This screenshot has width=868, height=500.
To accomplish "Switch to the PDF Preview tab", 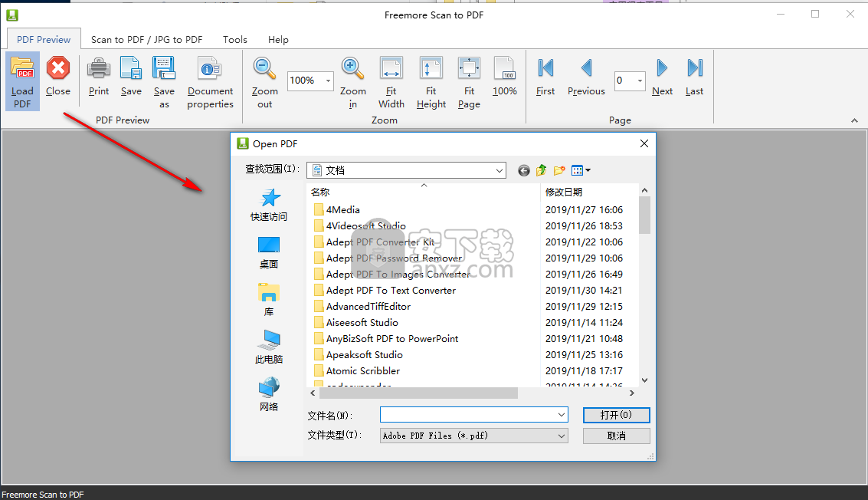I will [x=44, y=39].
